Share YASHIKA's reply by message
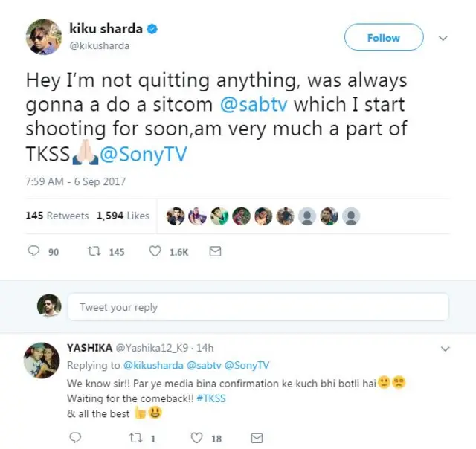 (257, 439)
